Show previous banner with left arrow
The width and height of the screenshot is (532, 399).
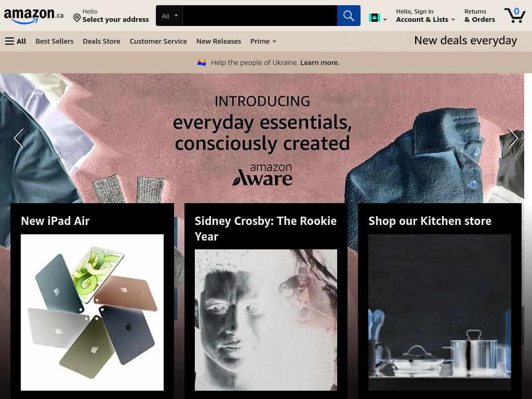[x=19, y=138]
